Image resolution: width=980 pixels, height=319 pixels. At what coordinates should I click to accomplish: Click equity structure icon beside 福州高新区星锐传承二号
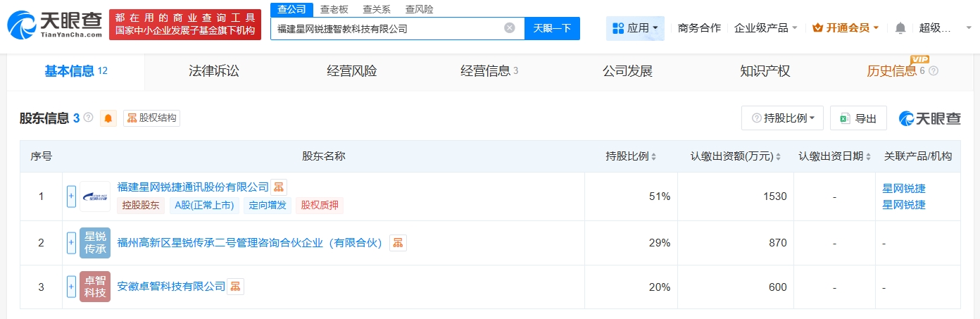(x=398, y=243)
